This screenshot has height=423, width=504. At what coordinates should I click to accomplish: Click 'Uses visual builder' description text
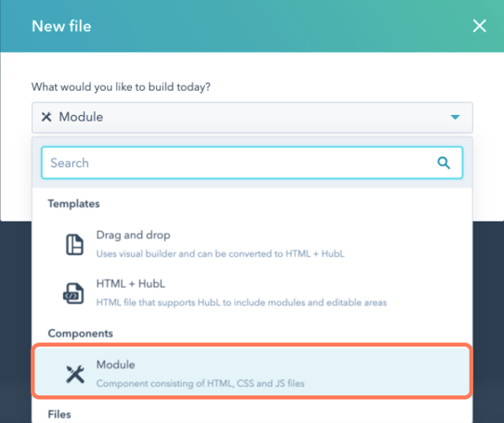(x=220, y=253)
